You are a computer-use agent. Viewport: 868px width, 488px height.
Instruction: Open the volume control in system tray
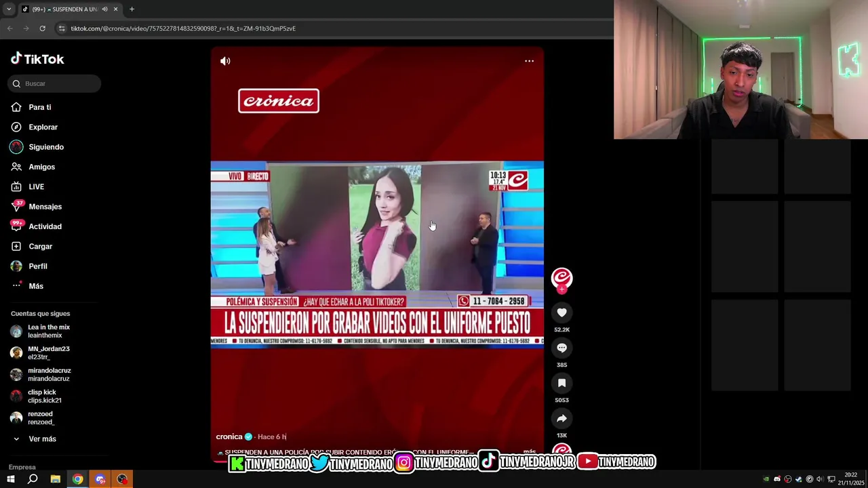coord(820,479)
